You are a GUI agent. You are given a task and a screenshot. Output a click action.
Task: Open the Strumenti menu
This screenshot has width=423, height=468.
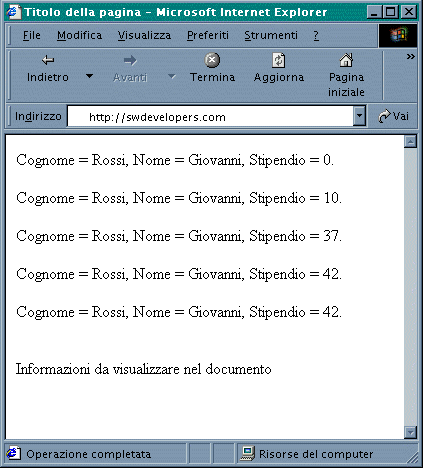(x=271, y=35)
